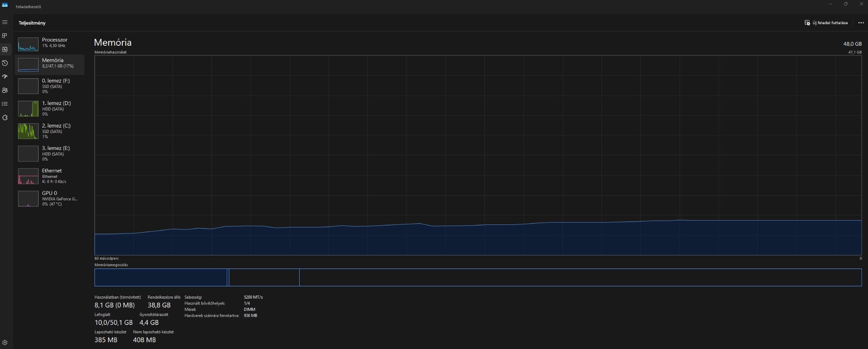Image resolution: width=868 pixels, height=349 pixels.
Task: Restore down the Feladatkezelő window
Action: pos(846,4)
